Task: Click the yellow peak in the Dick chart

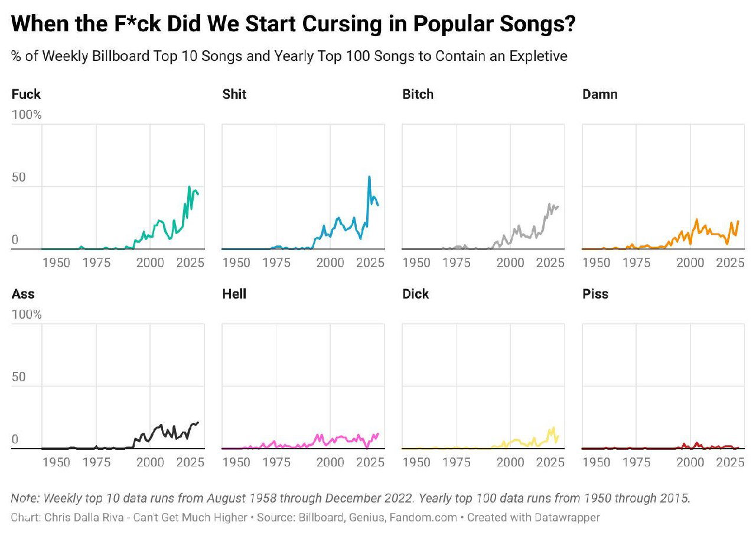Action: [x=554, y=427]
